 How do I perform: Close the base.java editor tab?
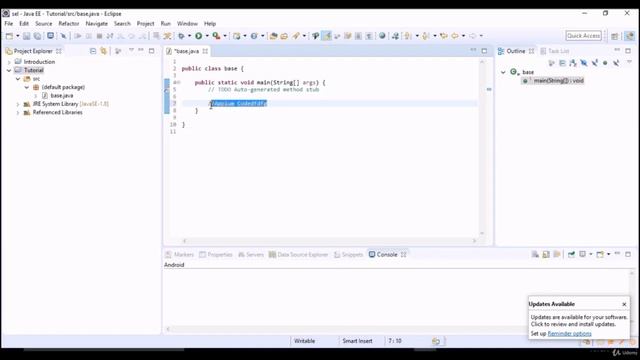(x=205, y=51)
